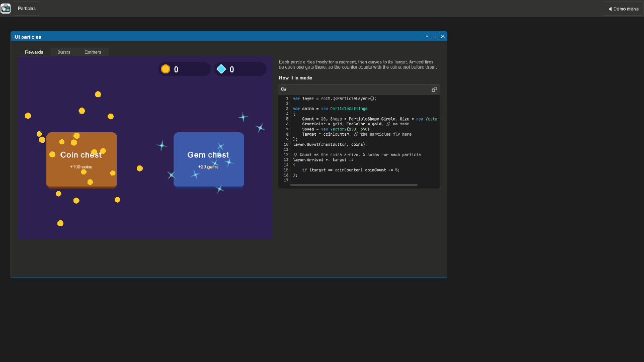Close the UI particles window
The image size is (644, 362).
coord(443,36)
